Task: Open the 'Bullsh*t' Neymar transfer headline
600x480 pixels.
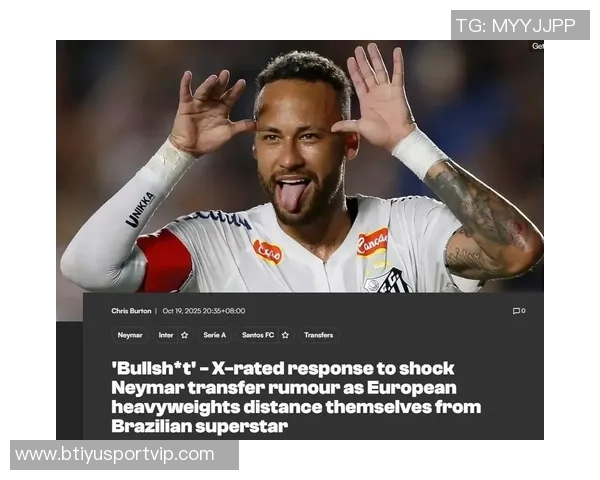Action: [296, 397]
